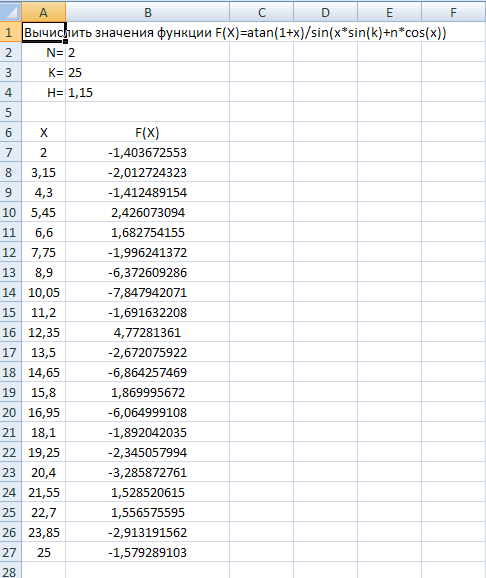The height and width of the screenshot is (578, 486).
Task: Click cell with X value 22,7
Action: pos(44,512)
